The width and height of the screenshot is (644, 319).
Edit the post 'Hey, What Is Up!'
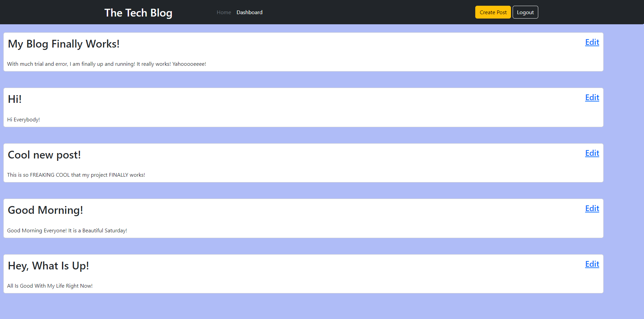pyautogui.click(x=592, y=264)
